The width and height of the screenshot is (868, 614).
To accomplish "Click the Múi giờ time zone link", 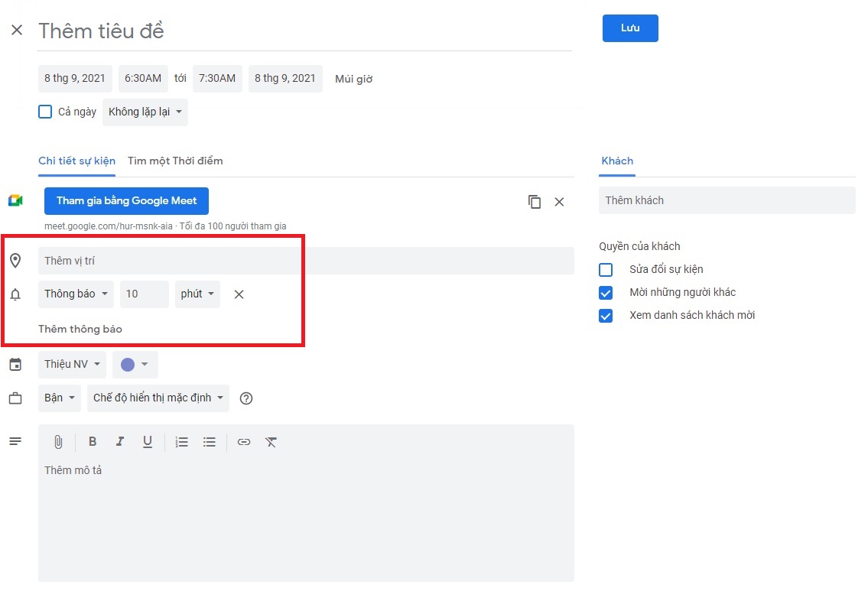I will coord(354,80).
